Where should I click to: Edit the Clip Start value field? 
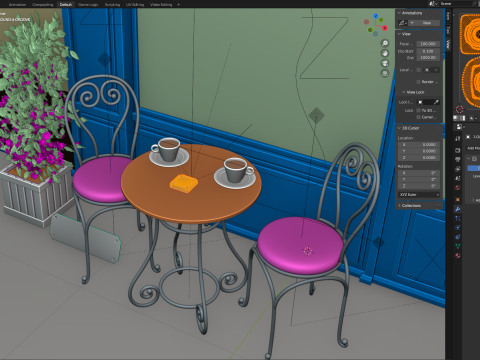coord(428,51)
